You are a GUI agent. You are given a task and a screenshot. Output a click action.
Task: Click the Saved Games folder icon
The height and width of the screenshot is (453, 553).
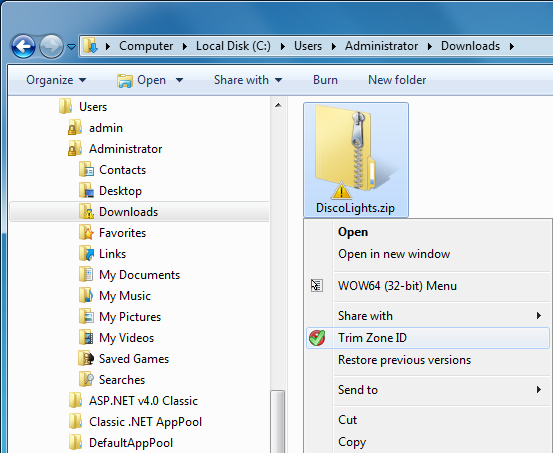click(86, 359)
